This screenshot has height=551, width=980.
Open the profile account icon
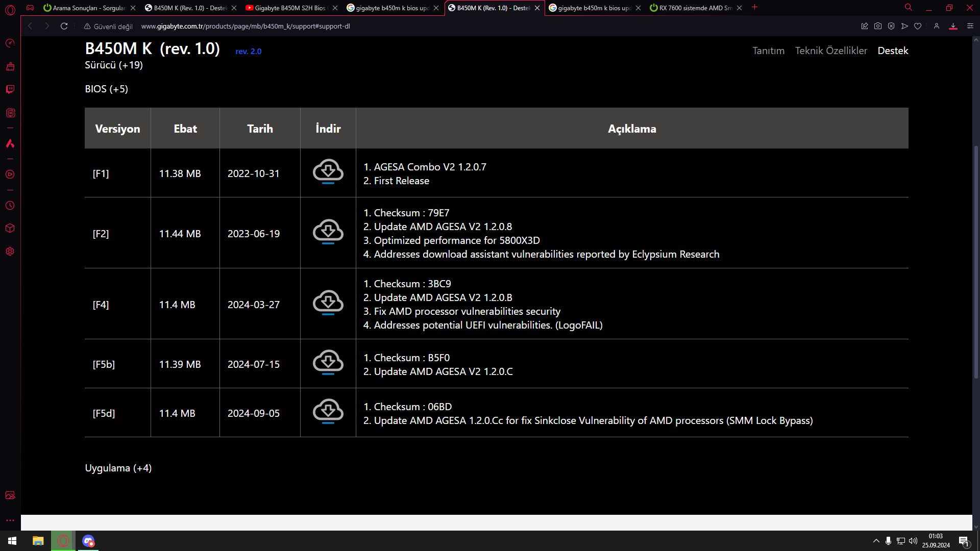(x=937, y=26)
